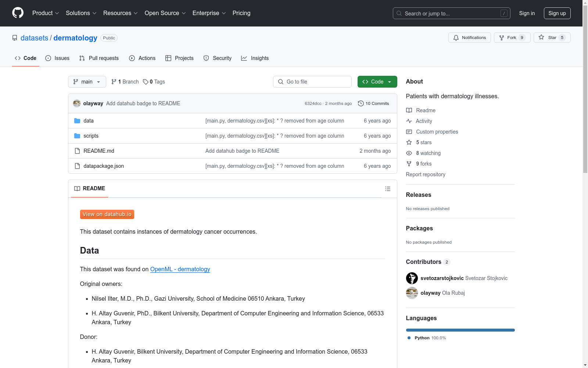
Task: Select the Code repository tab
Action: click(x=26, y=58)
